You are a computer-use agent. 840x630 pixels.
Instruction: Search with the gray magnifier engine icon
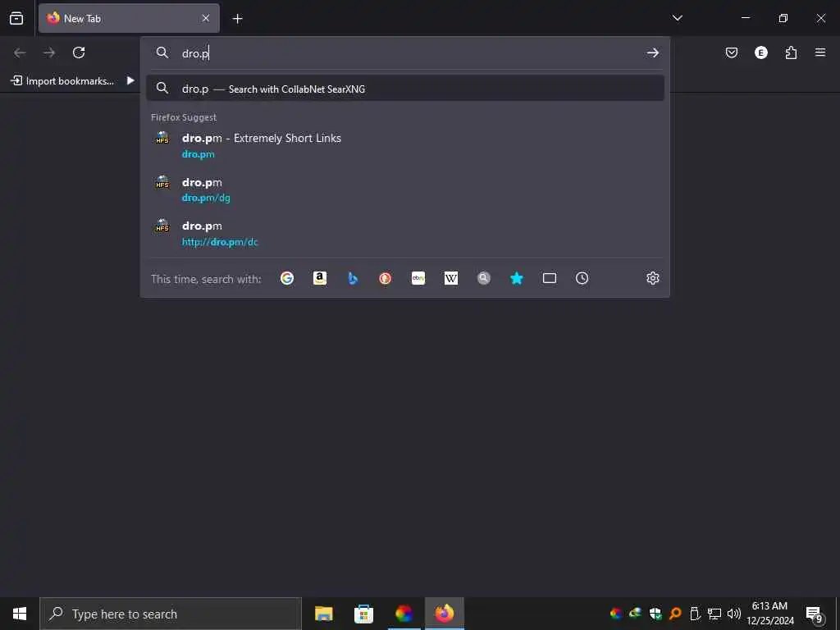484,278
